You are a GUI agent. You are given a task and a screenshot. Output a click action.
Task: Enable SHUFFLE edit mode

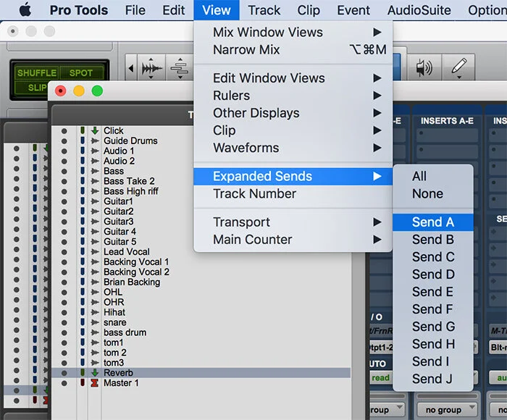tap(37, 72)
